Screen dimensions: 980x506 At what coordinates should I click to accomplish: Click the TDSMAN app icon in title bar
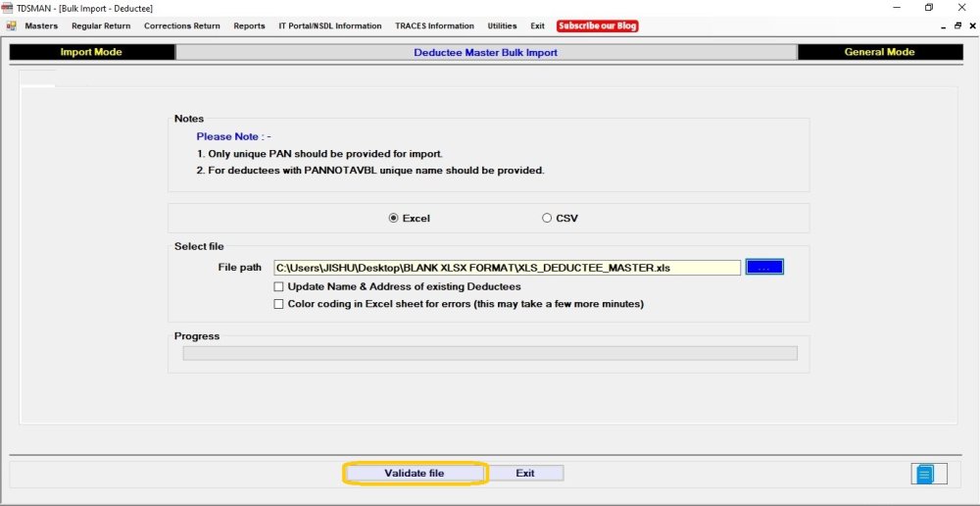tap(8, 8)
